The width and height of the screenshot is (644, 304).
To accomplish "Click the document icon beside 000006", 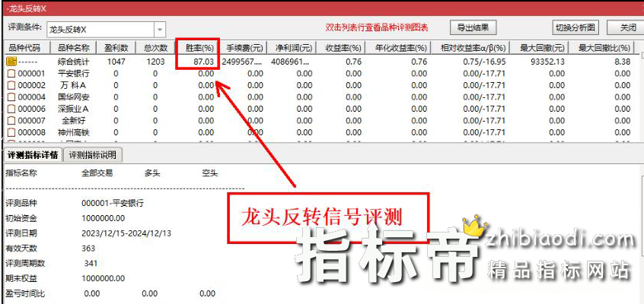I will [x=12, y=109].
